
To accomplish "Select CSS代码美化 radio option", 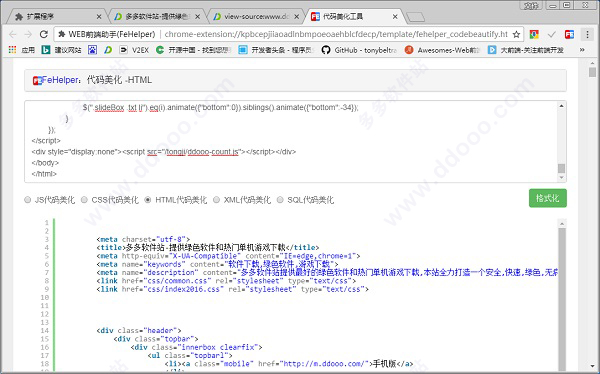I will coord(84,200).
